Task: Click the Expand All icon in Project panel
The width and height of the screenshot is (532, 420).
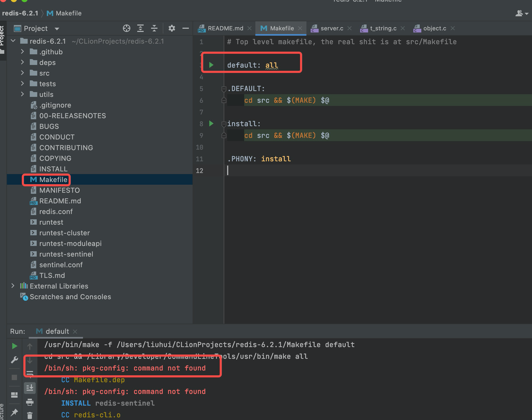Action: (140, 28)
